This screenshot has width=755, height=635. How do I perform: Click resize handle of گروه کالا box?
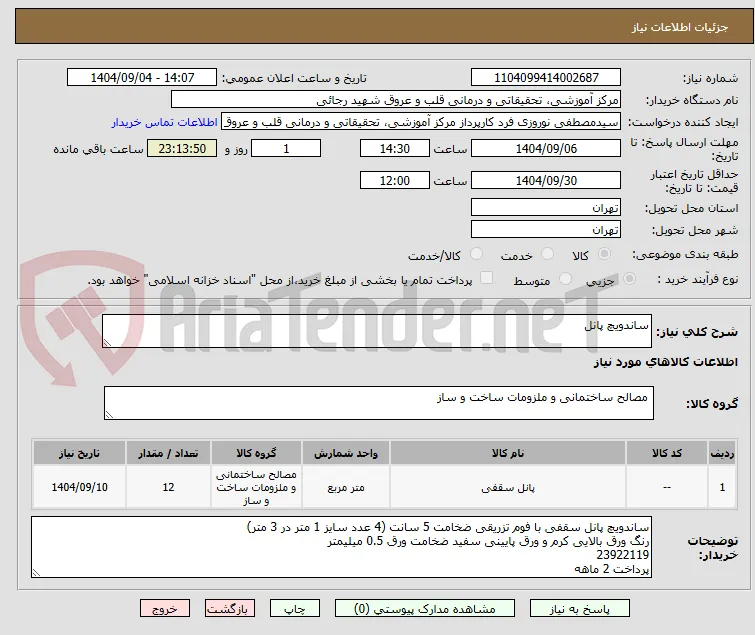[109, 415]
